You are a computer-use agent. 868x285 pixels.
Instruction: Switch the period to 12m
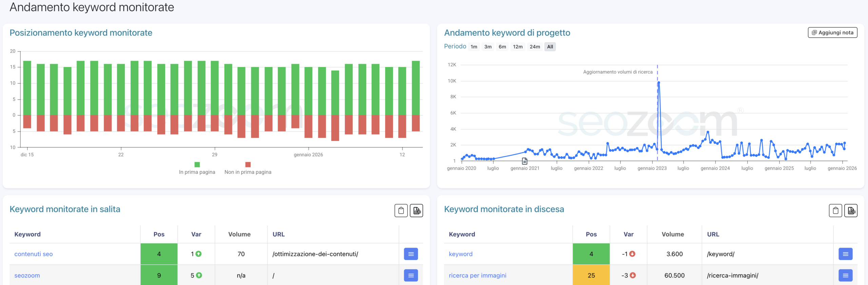point(517,47)
